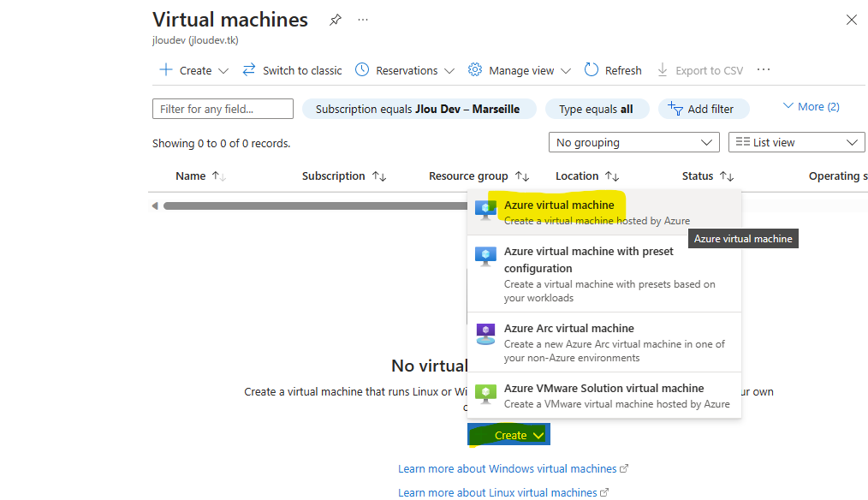Open the Manage view dropdown
The height and width of the screenshot is (500, 868).
coord(520,70)
